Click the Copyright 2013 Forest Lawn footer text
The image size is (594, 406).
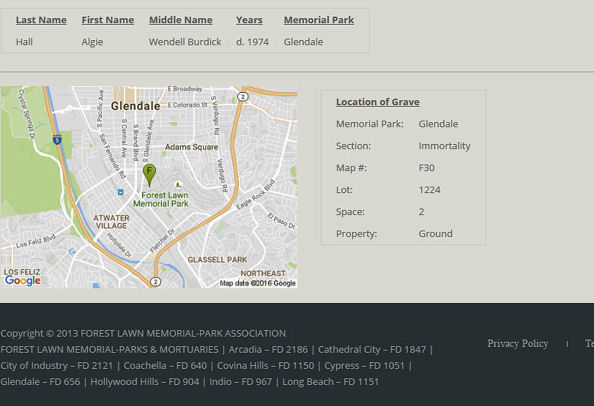(x=143, y=333)
